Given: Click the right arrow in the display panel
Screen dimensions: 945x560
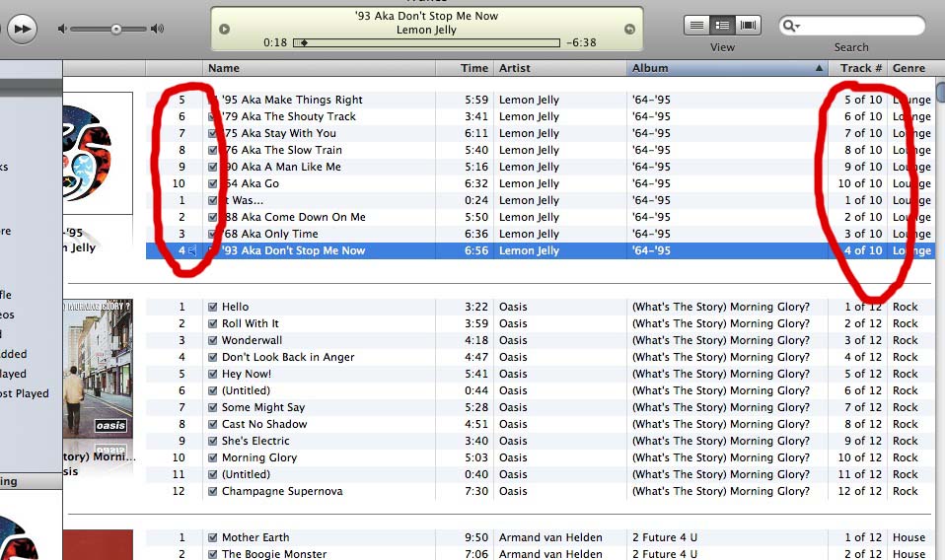Looking at the screenshot, I should click(x=629, y=29).
